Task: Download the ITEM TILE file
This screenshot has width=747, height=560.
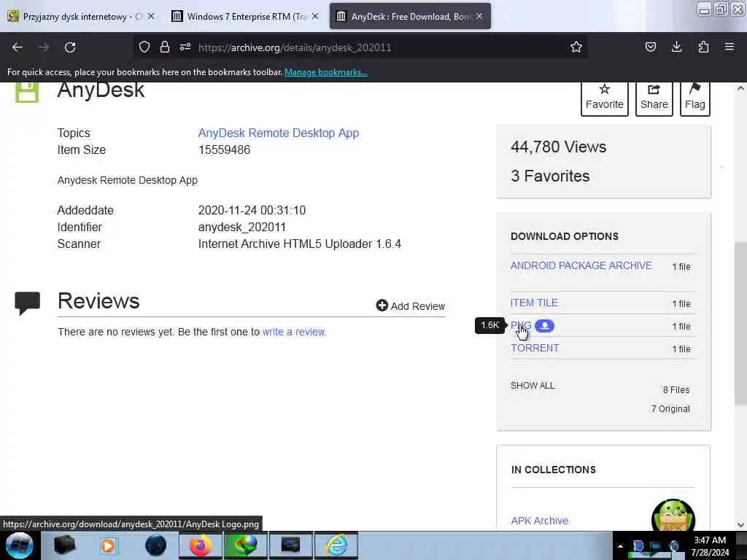Action: tap(534, 303)
